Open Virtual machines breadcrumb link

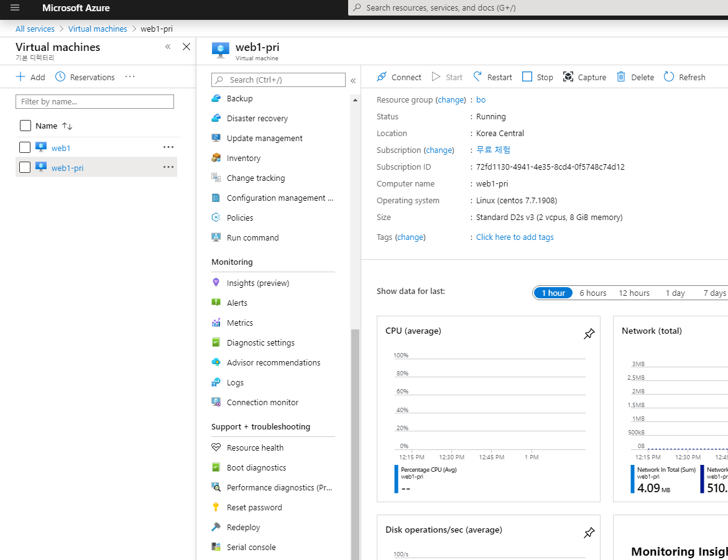(x=98, y=29)
